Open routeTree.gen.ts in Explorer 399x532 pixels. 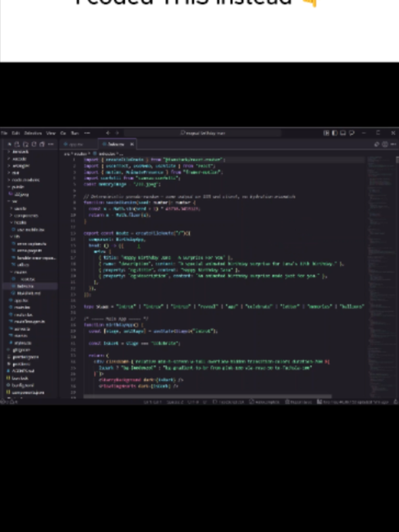[x=30, y=321]
